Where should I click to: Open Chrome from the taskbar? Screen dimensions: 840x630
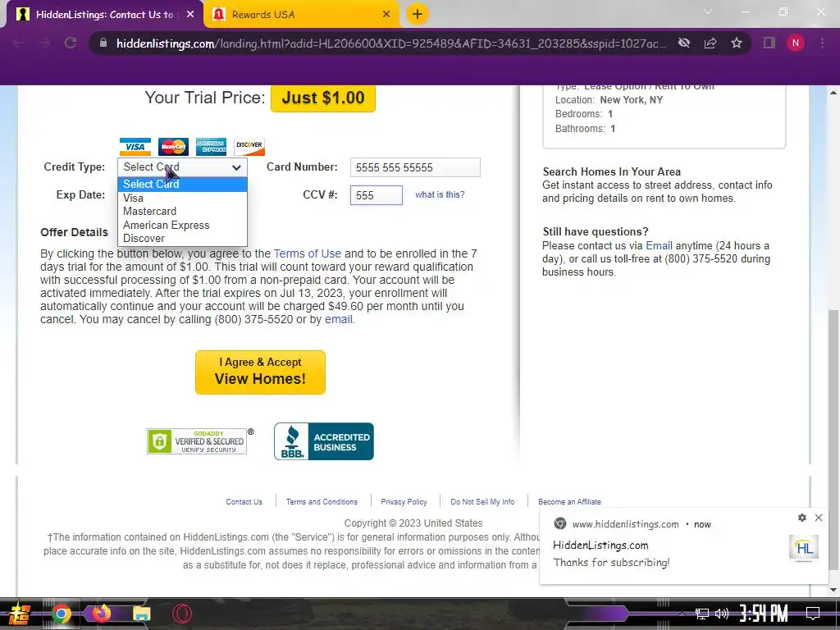click(61, 614)
